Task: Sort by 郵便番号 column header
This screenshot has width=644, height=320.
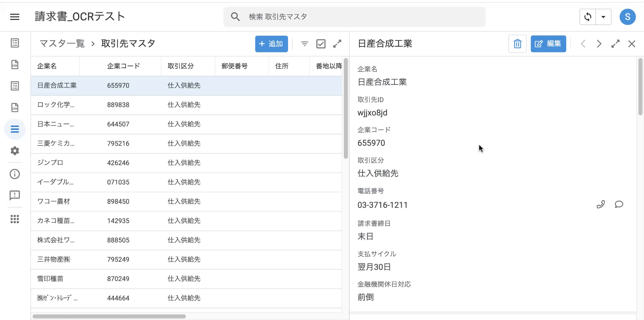Action: click(x=234, y=66)
